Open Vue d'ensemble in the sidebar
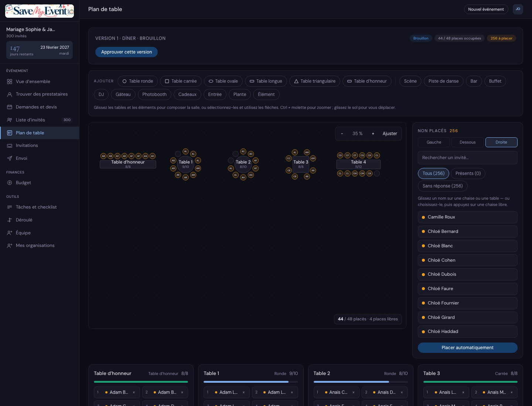Screen dimensions: 532x406 tap(40, 82)
